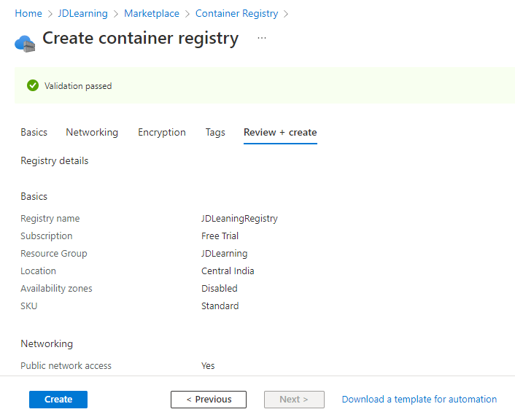Image resolution: width=515 pixels, height=420 pixels.
Task: Click the disabled Next button
Action: tap(294, 400)
